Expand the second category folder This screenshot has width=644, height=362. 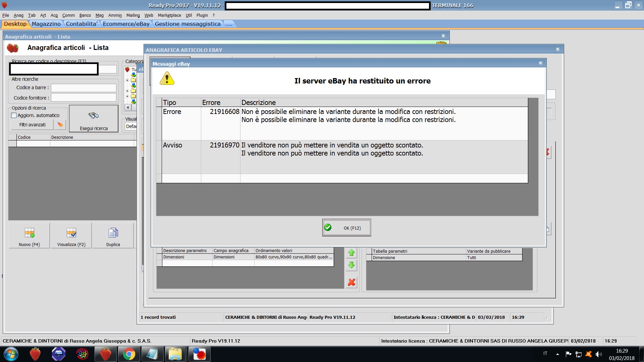point(127,91)
